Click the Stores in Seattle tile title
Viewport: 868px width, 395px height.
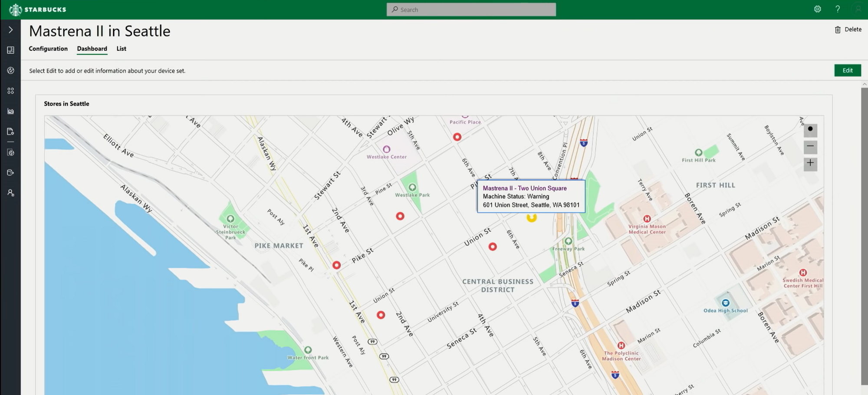(x=66, y=104)
